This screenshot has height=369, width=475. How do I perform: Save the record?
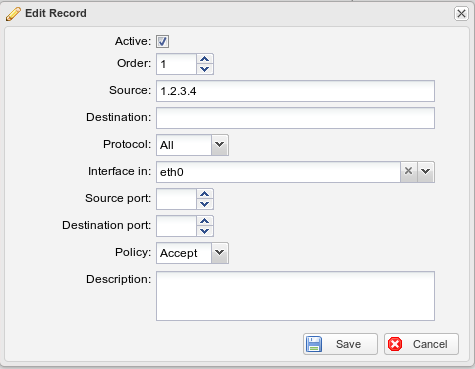(340, 344)
